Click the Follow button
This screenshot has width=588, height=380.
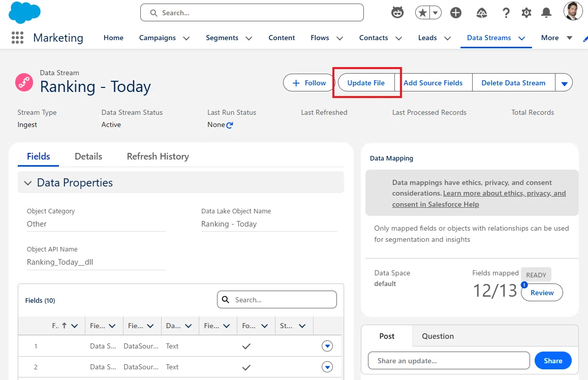coord(309,83)
